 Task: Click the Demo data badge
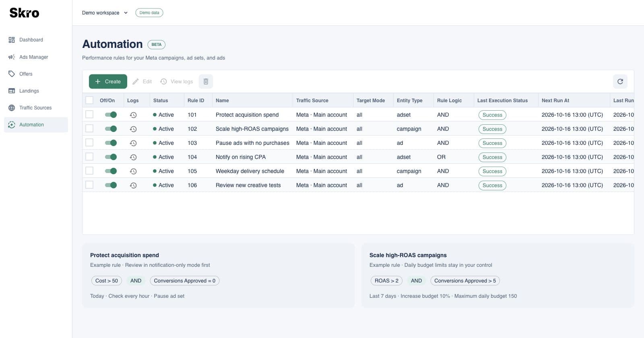click(x=149, y=13)
